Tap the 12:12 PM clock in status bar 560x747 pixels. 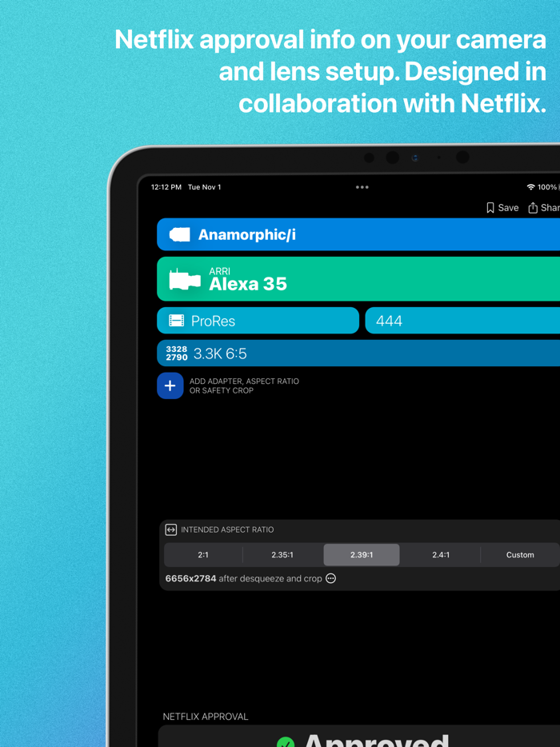(166, 187)
